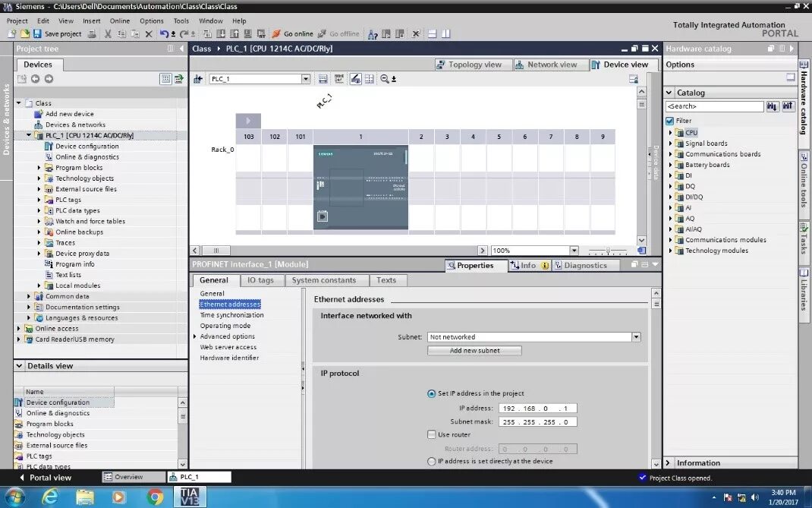Expand Online access in project tree
This screenshot has width=812, height=508.
pos(19,328)
